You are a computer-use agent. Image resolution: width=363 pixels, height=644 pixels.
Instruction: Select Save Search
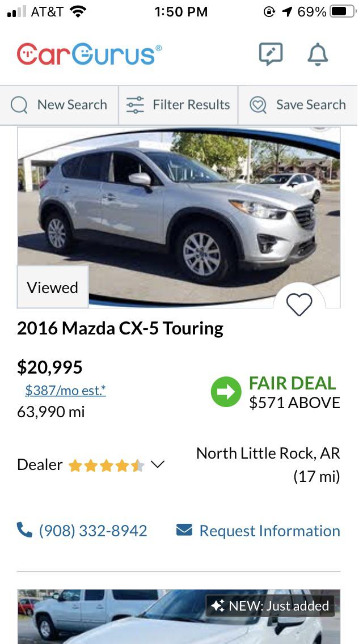[310, 105]
